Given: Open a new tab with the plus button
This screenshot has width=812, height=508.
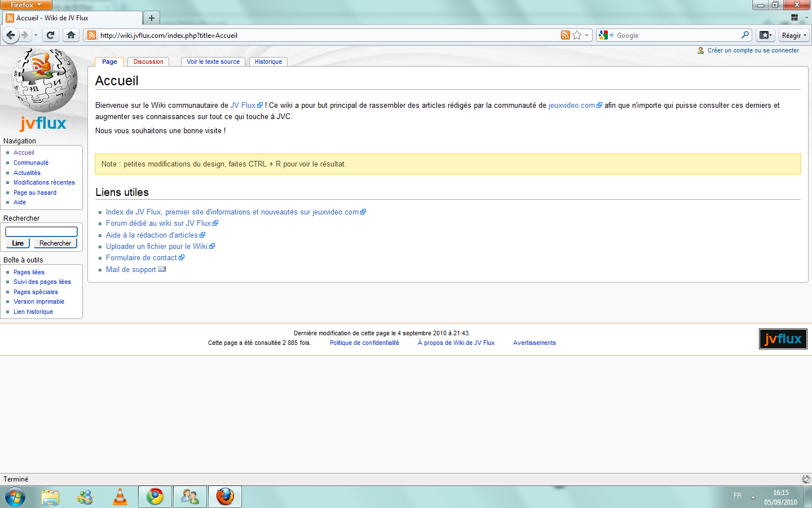Looking at the screenshot, I should [x=151, y=18].
